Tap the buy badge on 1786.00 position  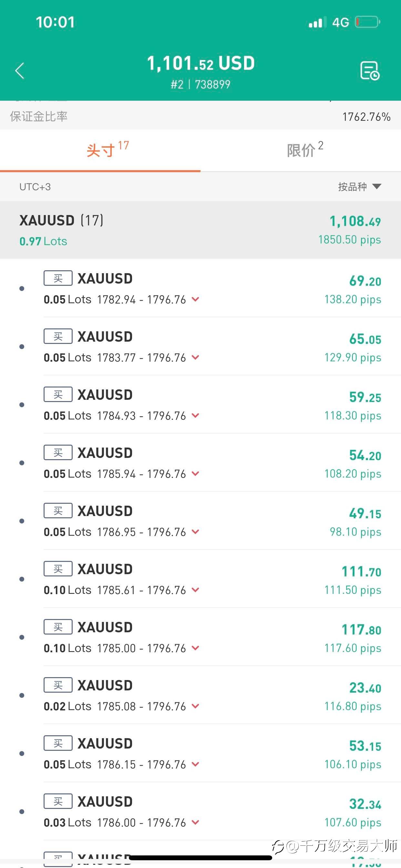tap(58, 801)
